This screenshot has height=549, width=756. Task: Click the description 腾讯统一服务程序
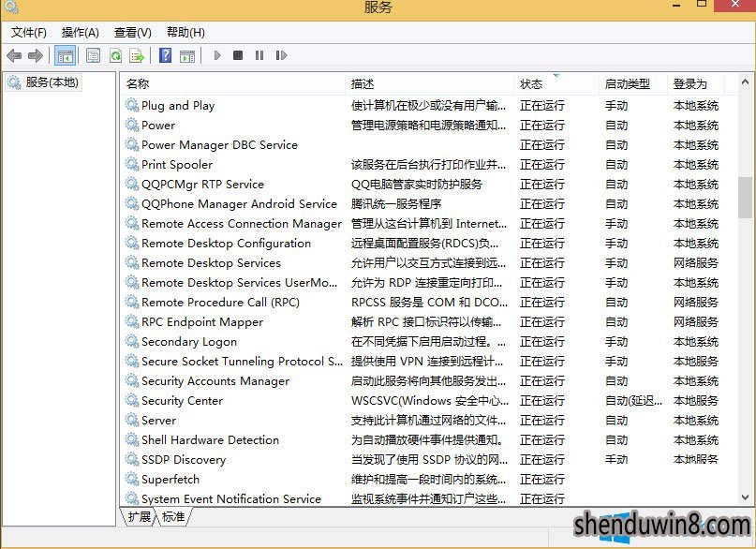396,204
